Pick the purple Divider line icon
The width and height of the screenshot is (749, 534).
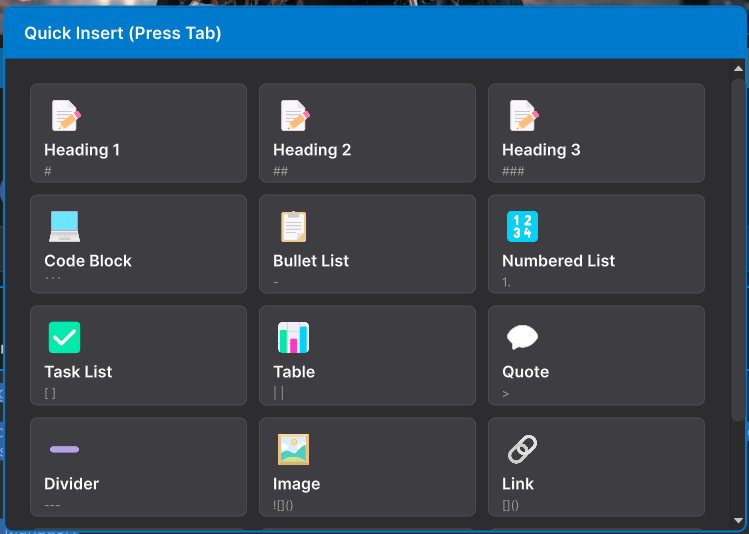pos(65,450)
